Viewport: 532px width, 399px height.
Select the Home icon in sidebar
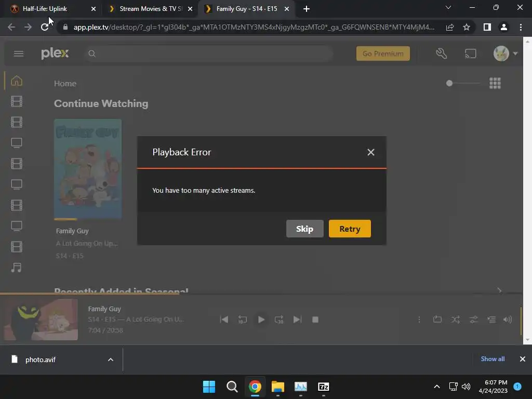coord(16,81)
